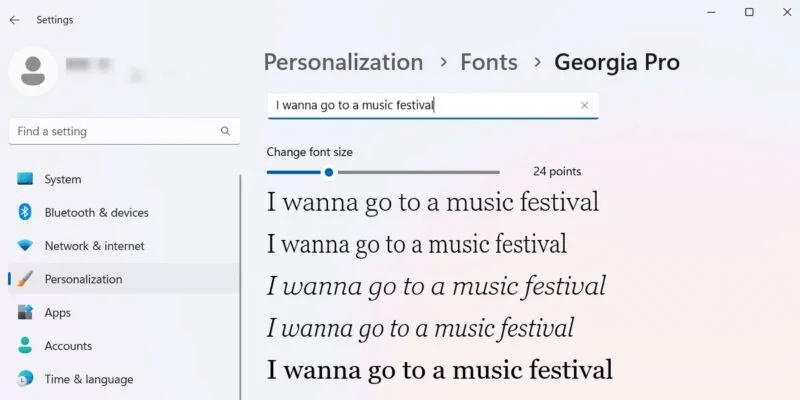Open Bluetooth & devices settings

point(124,212)
